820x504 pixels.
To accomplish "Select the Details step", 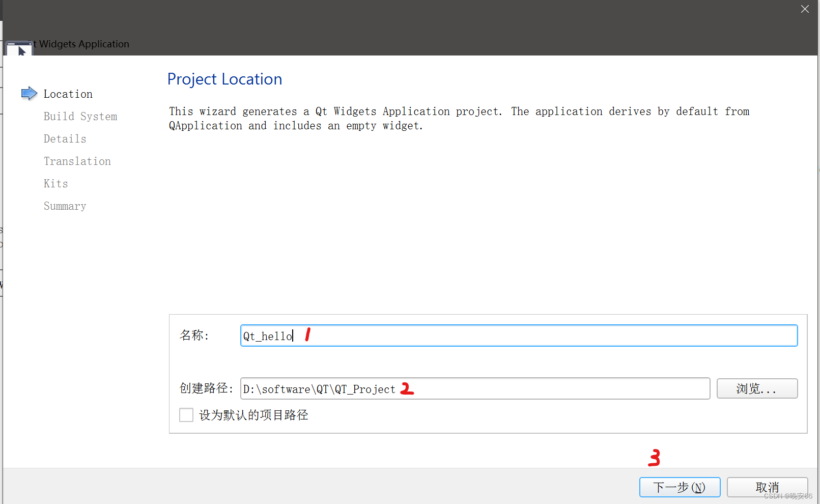I will pos(65,138).
